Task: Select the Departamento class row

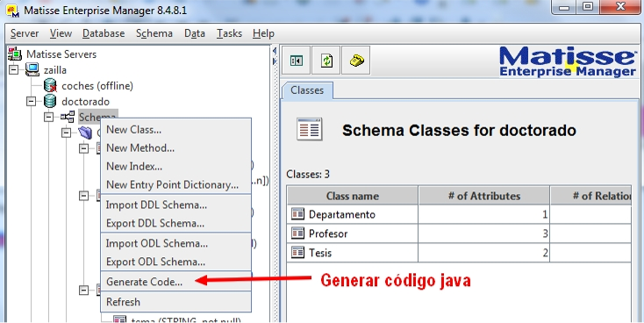Action: click(459, 214)
